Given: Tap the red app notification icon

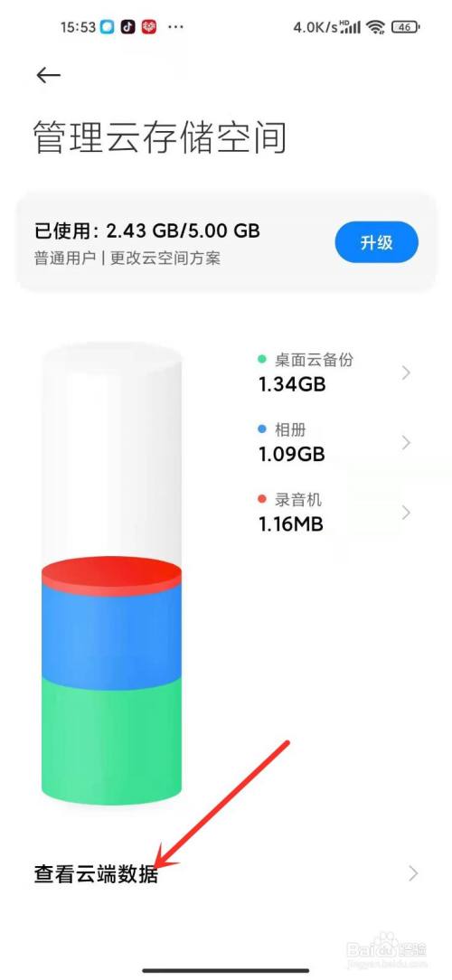Looking at the screenshot, I should 149,27.
